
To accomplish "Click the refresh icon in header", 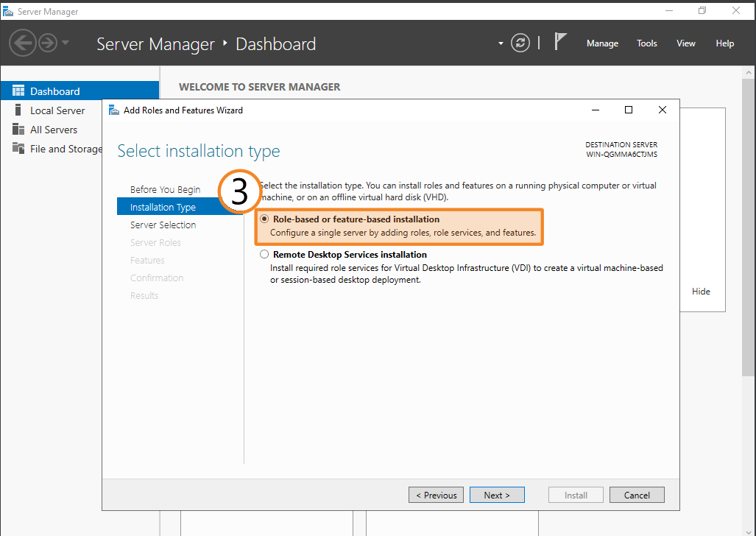I will pos(520,43).
